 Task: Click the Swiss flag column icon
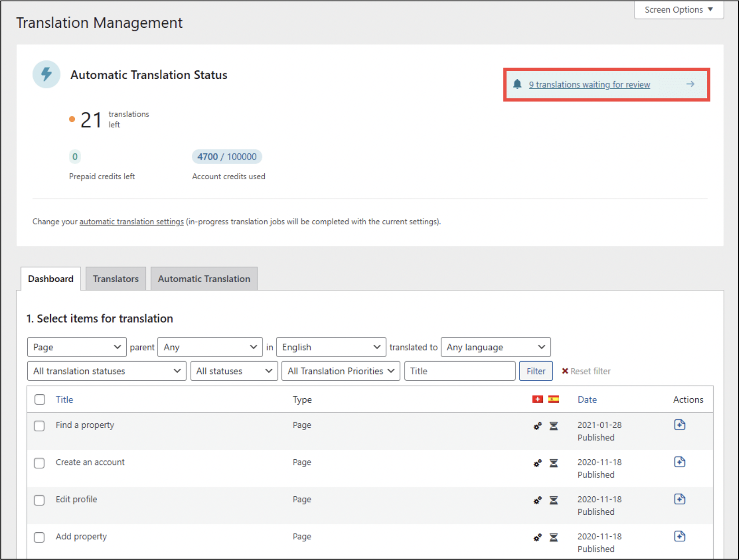(537, 399)
